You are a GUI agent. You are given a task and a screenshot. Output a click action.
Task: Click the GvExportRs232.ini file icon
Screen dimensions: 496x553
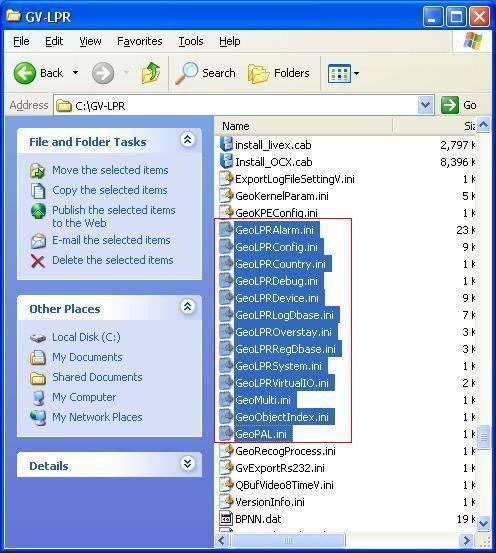tap(226, 468)
